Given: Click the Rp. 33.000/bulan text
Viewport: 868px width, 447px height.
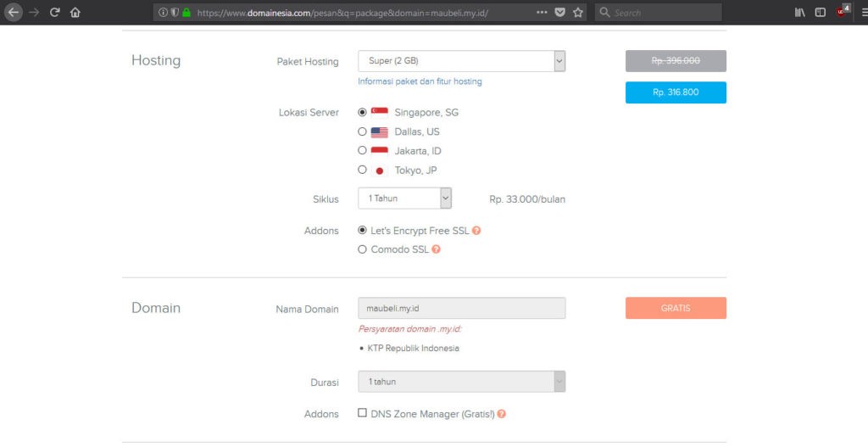Looking at the screenshot, I should pyautogui.click(x=527, y=199).
